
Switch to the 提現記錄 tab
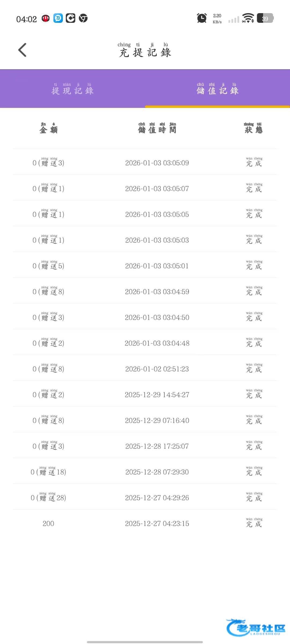click(x=73, y=89)
